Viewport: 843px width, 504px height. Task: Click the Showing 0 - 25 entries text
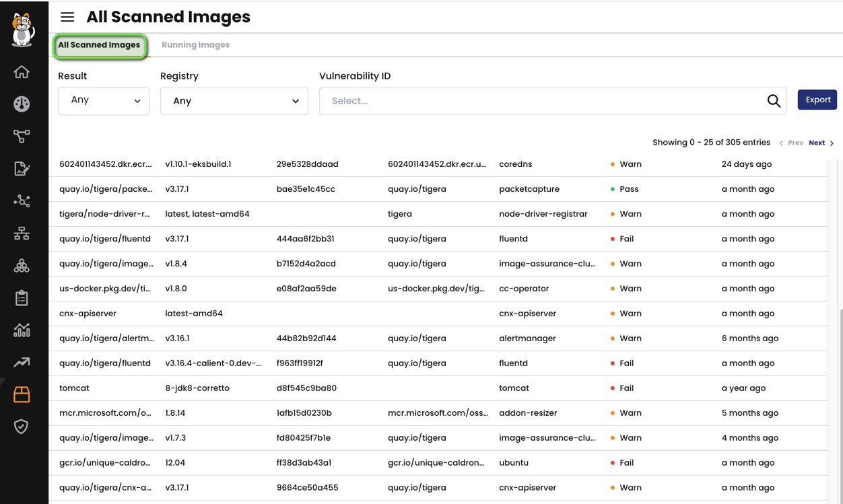click(x=711, y=143)
